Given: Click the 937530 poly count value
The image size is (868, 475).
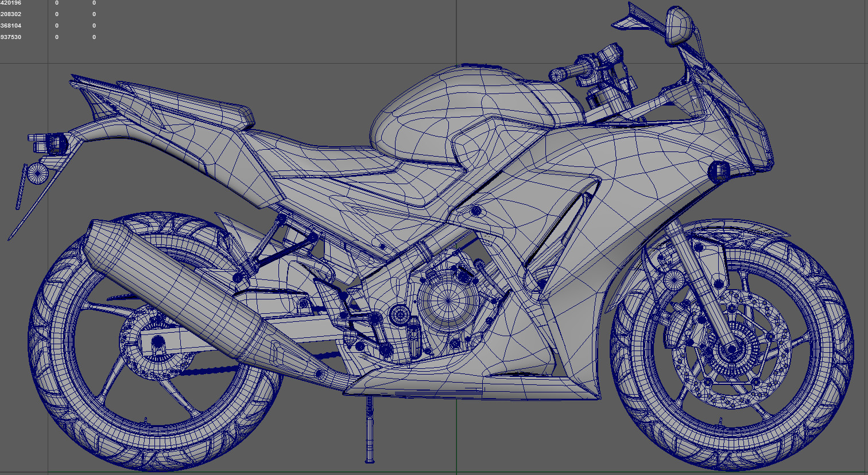Looking at the screenshot, I should point(11,37).
